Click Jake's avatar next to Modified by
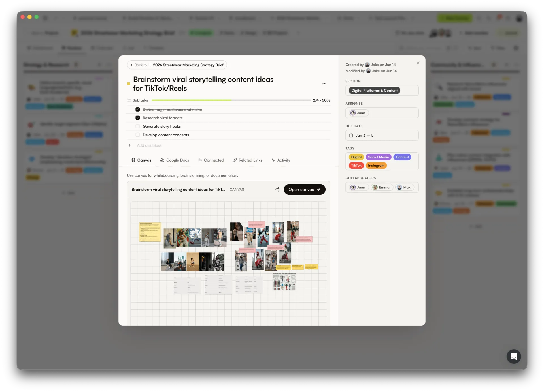Image resolution: width=544 pixels, height=392 pixels. (368, 71)
